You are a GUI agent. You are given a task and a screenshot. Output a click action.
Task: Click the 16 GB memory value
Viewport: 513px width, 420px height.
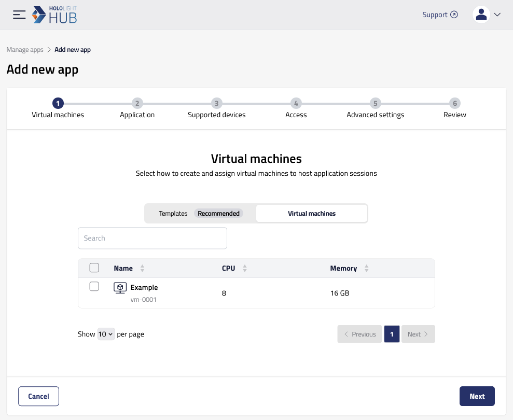point(340,293)
